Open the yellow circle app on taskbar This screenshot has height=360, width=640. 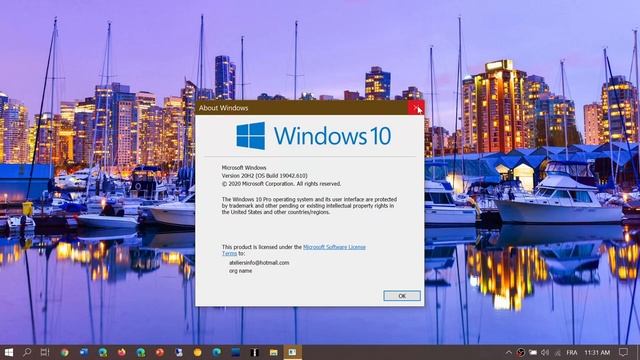(x=198, y=352)
